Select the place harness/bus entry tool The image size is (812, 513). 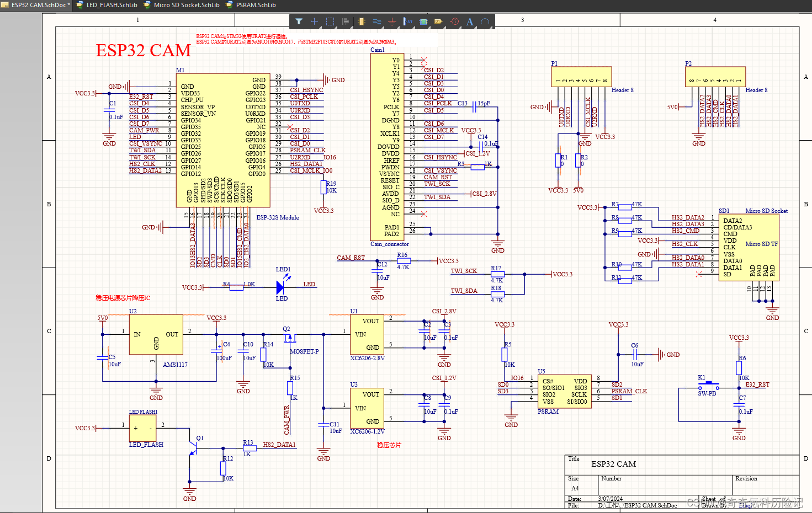pos(408,22)
